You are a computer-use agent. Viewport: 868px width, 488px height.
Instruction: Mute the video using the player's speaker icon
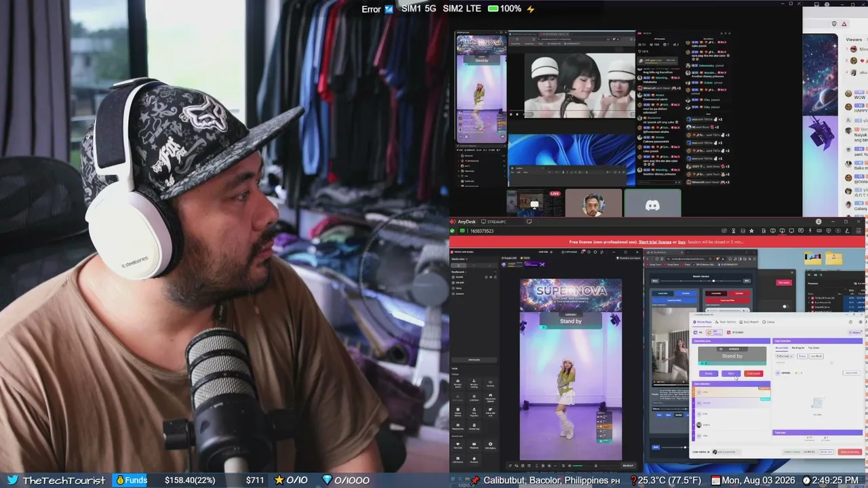(x=518, y=115)
